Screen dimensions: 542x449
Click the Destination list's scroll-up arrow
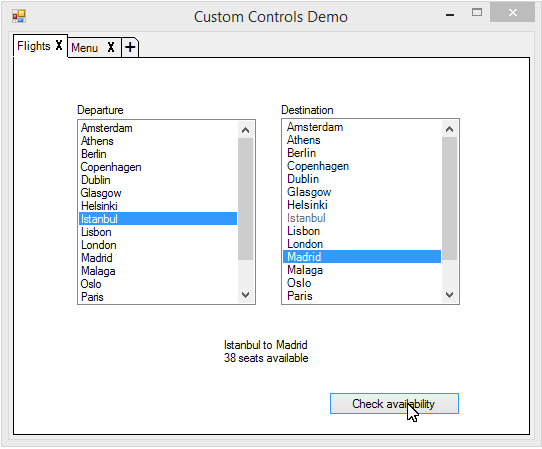coord(449,129)
